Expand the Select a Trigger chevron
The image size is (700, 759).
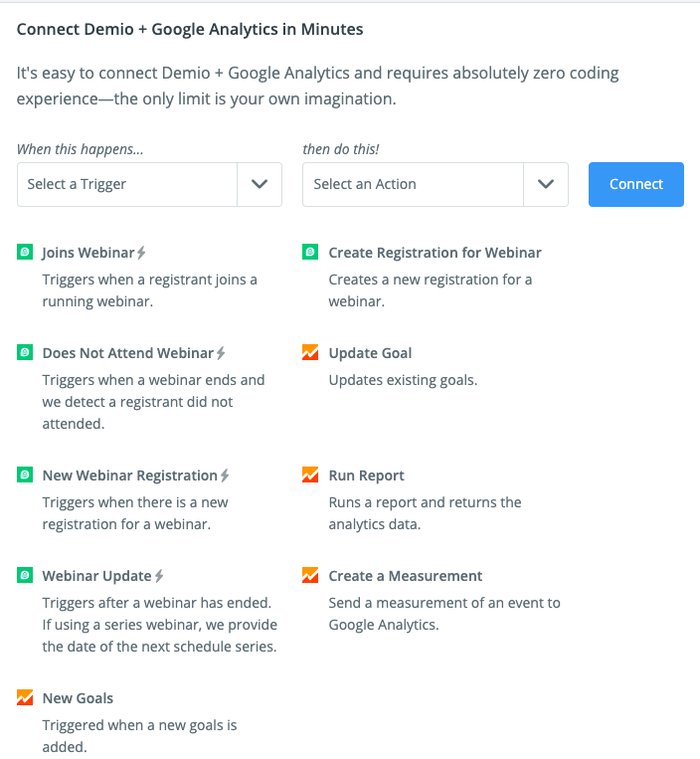[x=260, y=184]
